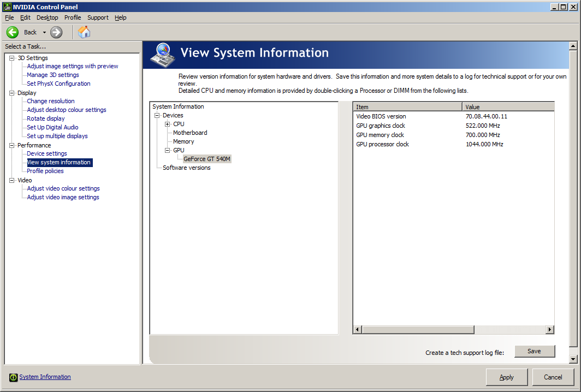Click the grey Forward arrow icon

click(x=56, y=32)
